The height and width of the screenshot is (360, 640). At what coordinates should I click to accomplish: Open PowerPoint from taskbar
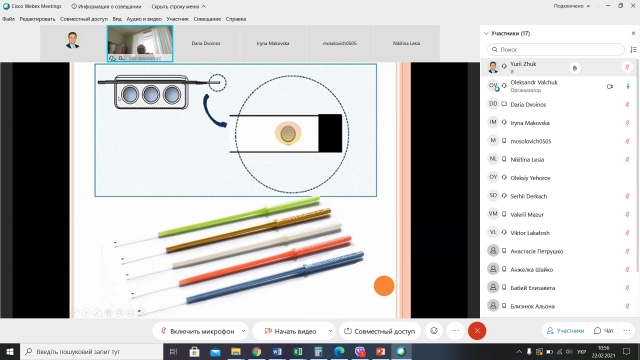click(380, 351)
